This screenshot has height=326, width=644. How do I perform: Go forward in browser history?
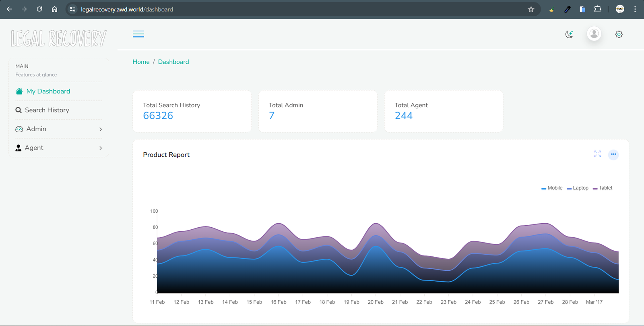pos(24,9)
